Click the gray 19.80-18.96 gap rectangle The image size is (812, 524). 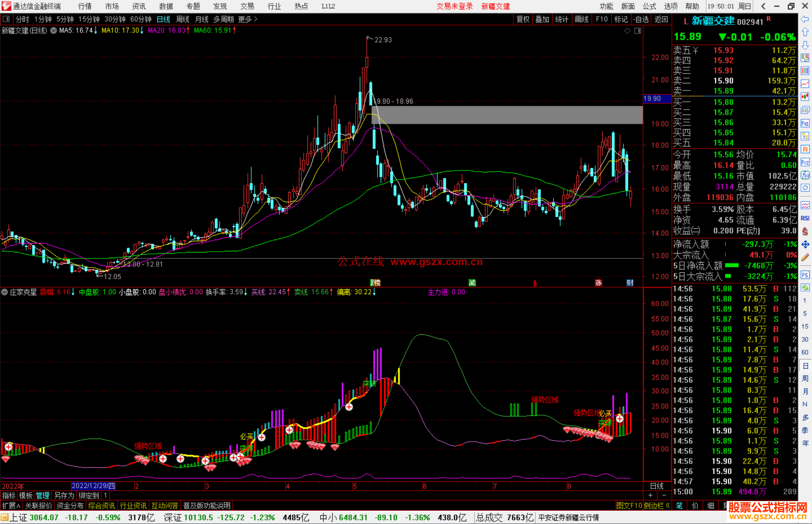(x=507, y=115)
